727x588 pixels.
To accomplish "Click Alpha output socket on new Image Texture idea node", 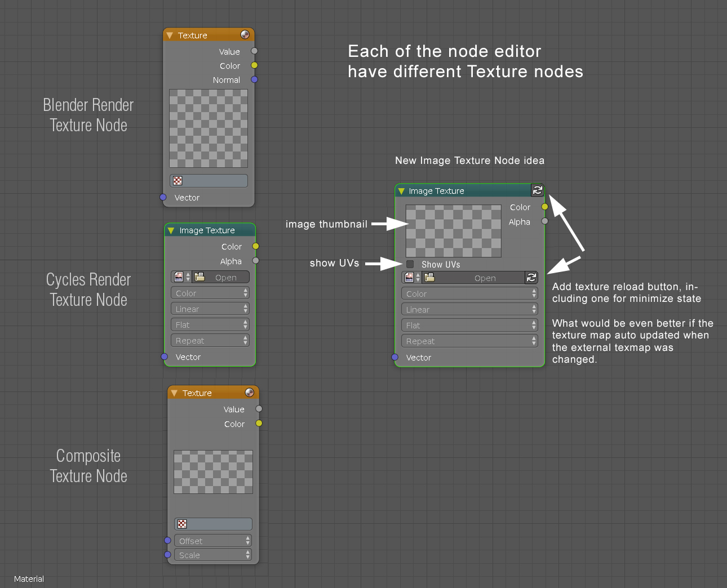I will [544, 221].
